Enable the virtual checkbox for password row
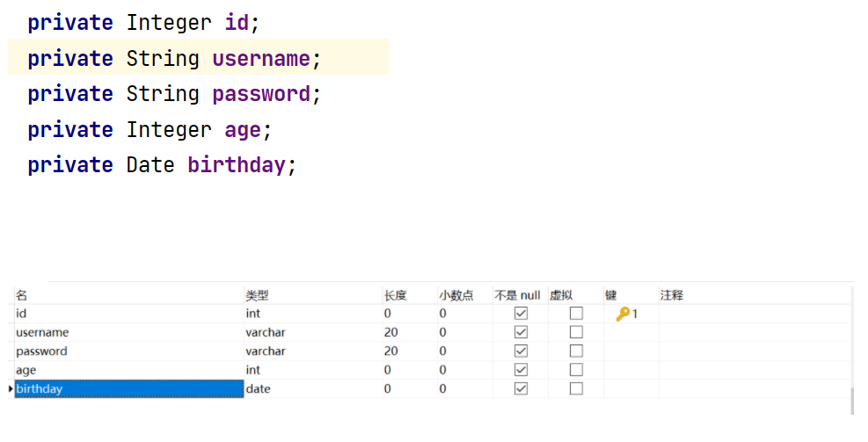The height and width of the screenshot is (442, 868). tap(576, 351)
